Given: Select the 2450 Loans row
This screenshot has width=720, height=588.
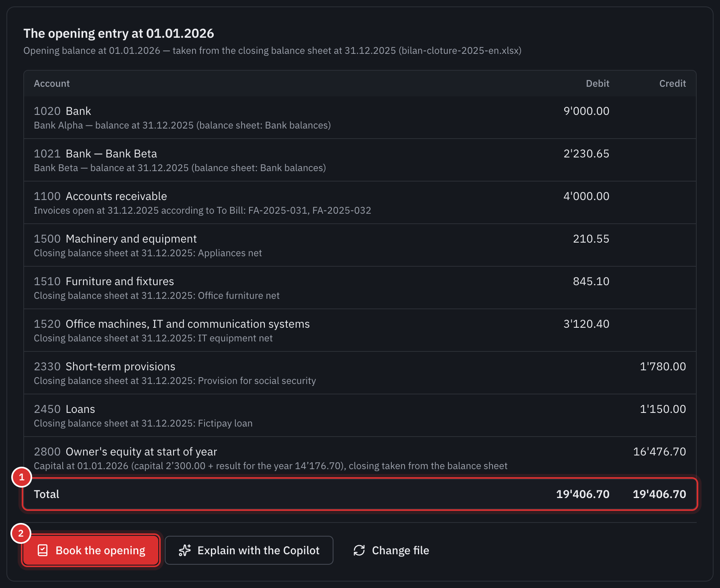Looking at the screenshot, I should pos(360,416).
